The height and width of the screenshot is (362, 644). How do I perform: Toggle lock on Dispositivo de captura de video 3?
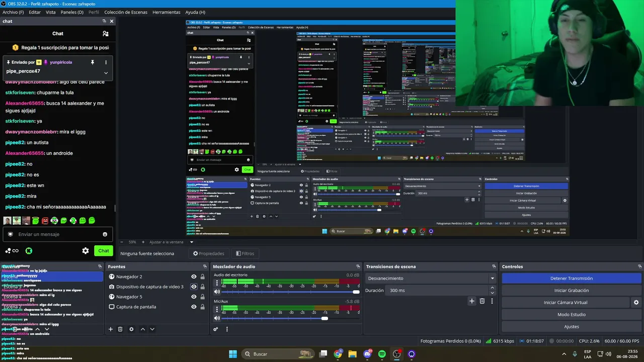202,287
